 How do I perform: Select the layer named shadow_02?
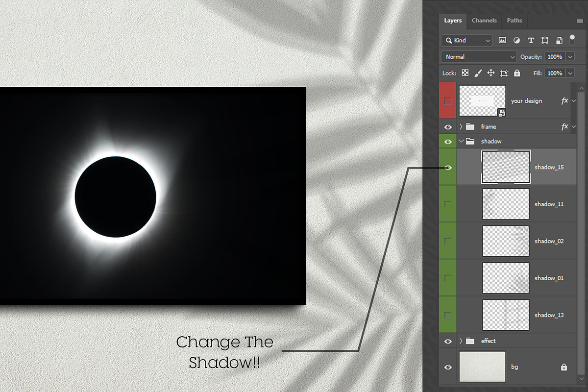(549, 241)
